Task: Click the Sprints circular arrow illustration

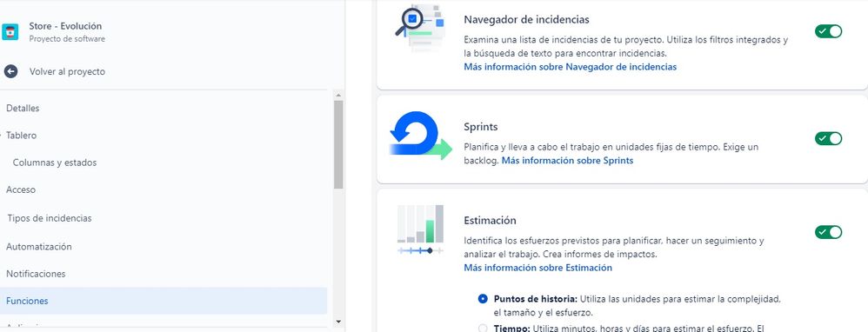Action: pyautogui.click(x=421, y=136)
